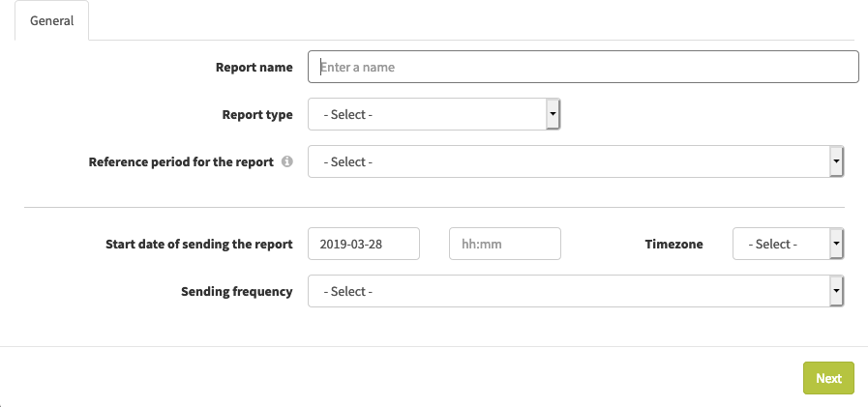Image resolution: width=868 pixels, height=407 pixels.
Task: Click the info icon beside Reference period
Action: 286,161
